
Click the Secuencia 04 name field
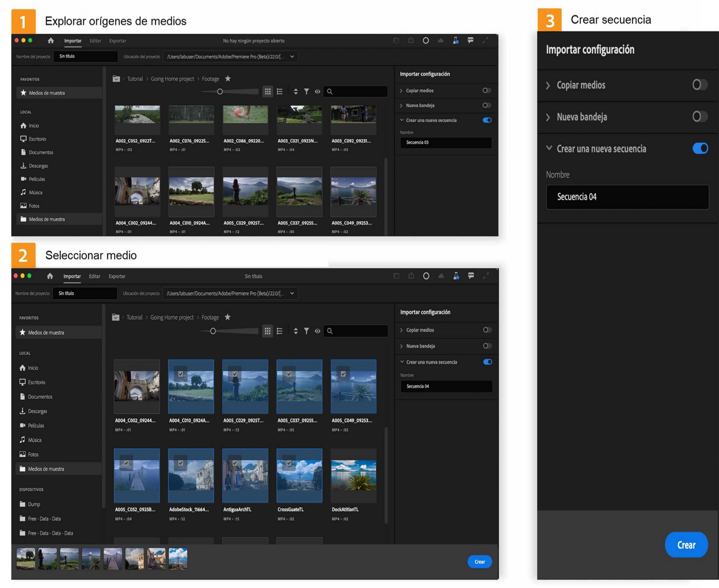(627, 197)
